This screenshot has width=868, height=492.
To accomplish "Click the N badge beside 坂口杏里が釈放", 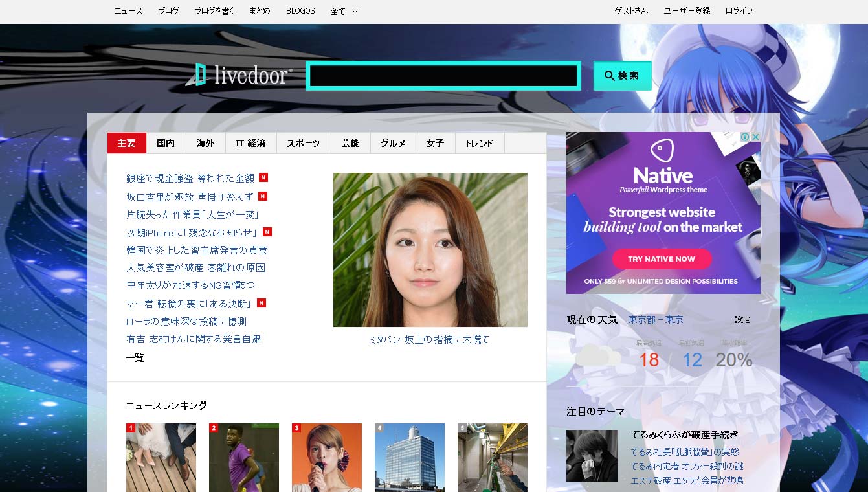I will pos(263,196).
